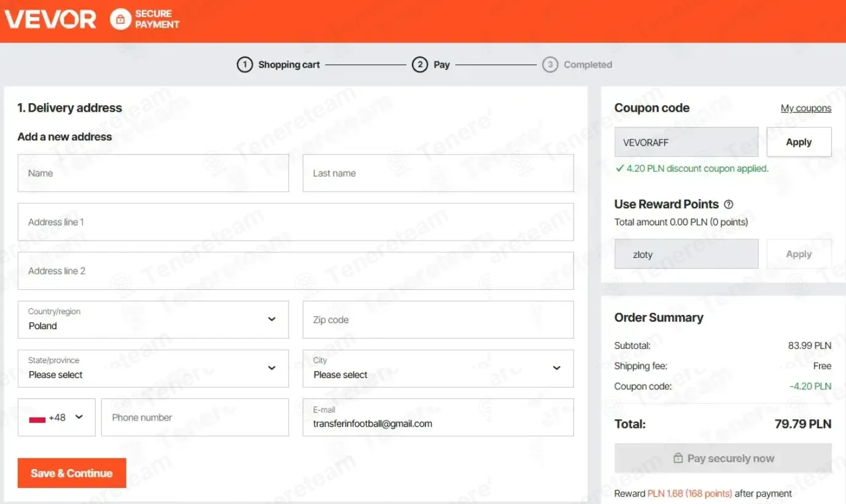
Task: Click the E-mail field
Action: (438, 417)
